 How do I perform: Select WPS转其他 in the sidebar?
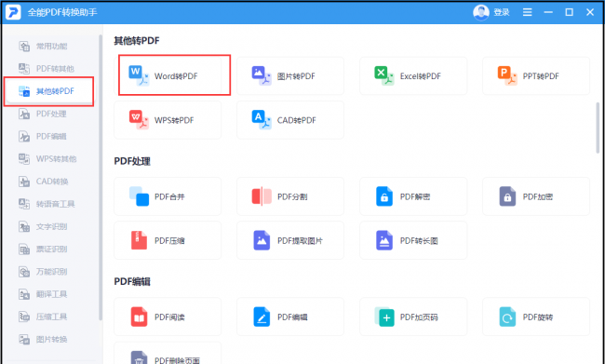(x=50, y=158)
